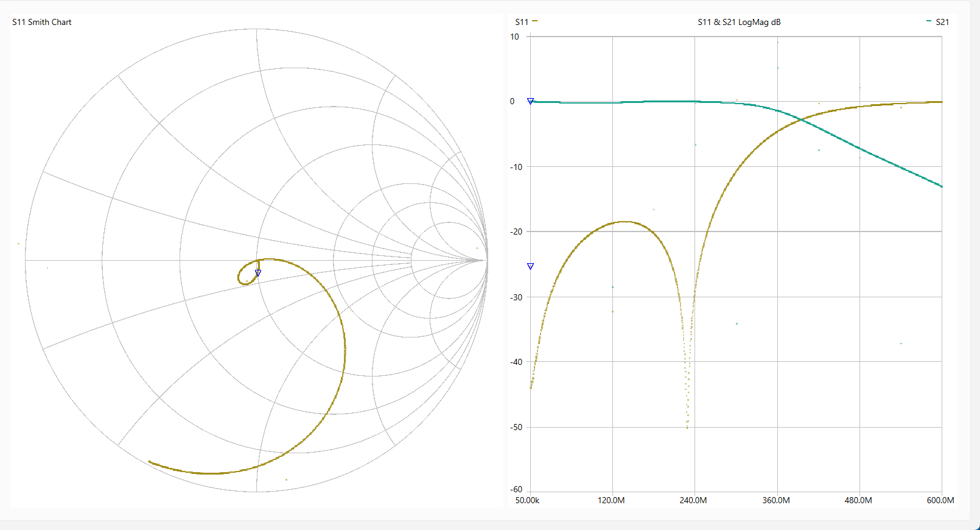The height and width of the screenshot is (530, 980).
Task: Click the 360.0M frequency axis label
Action: [776, 500]
